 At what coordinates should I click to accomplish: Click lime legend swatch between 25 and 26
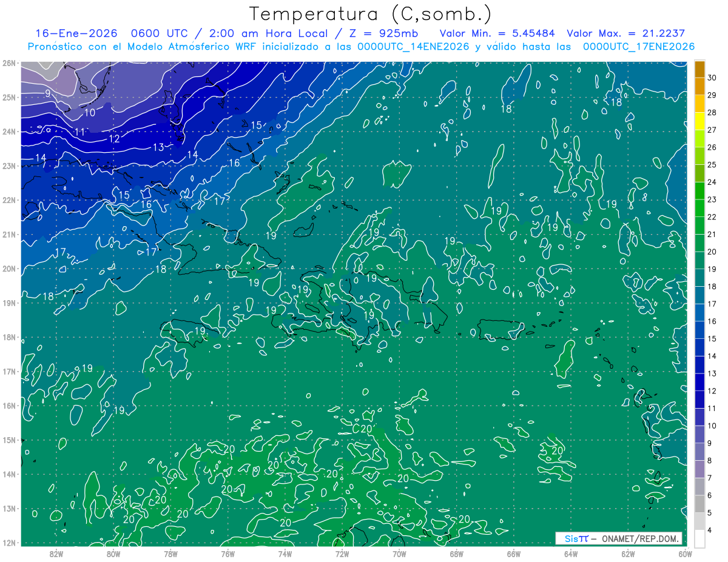pos(699,156)
